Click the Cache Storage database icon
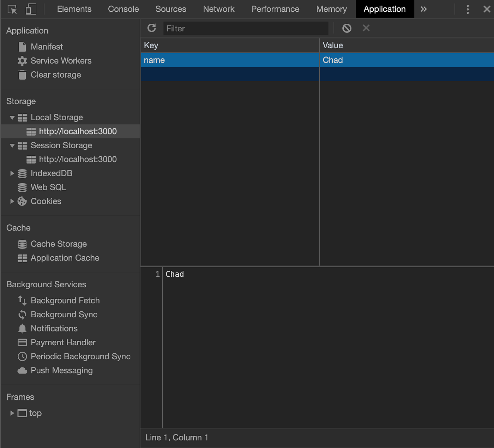 point(22,244)
